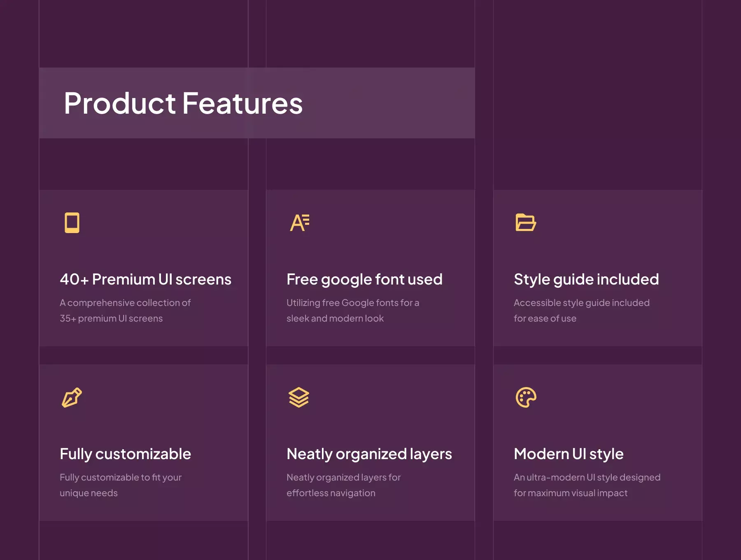Click the text 'An ultra-modern UI style designed'

(587, 477)
